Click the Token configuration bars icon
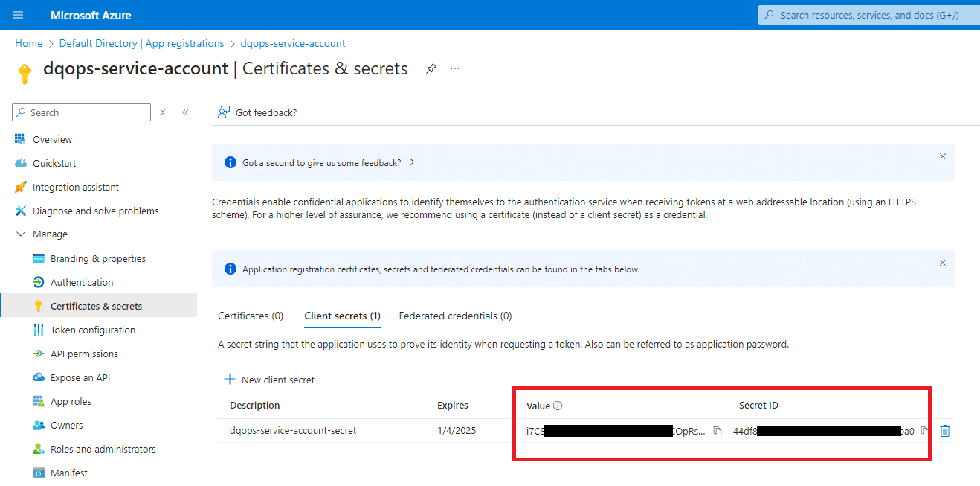980x486 pixels. pos(39,330)
